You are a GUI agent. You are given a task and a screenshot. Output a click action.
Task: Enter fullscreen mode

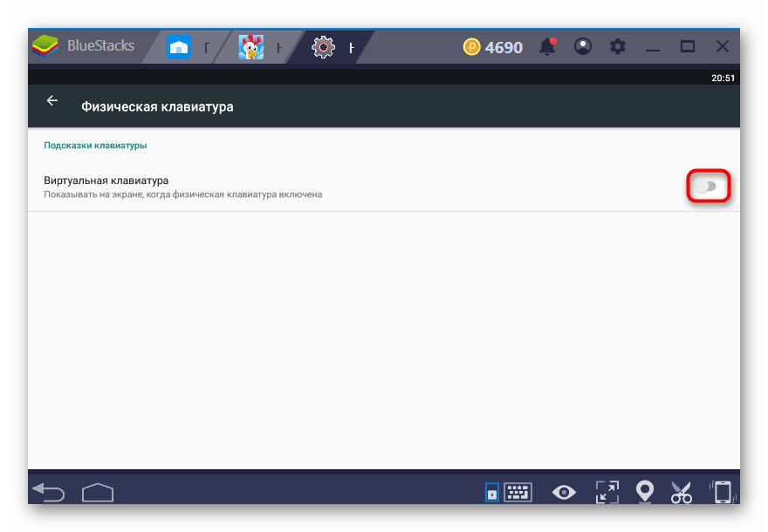click(607, 493)
